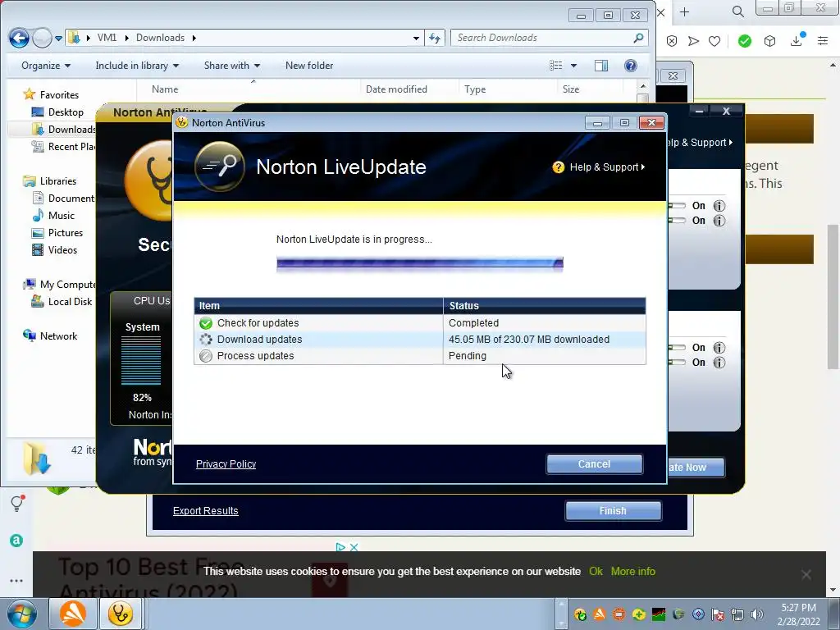This screenshot has width=840, height=630.
Task: Open the browser ad blocker shield icon
Action: pyautogui.click(x=672, y=41)
